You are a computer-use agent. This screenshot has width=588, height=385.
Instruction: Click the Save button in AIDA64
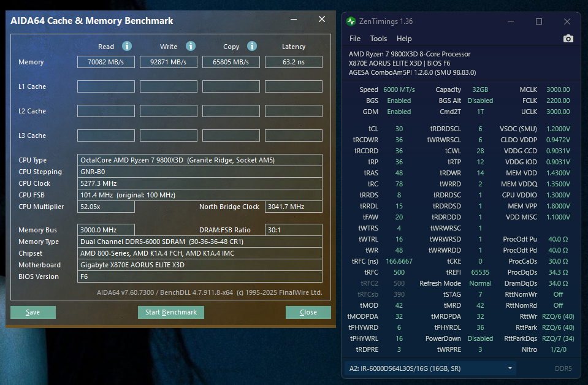click(x=33, y=312)
